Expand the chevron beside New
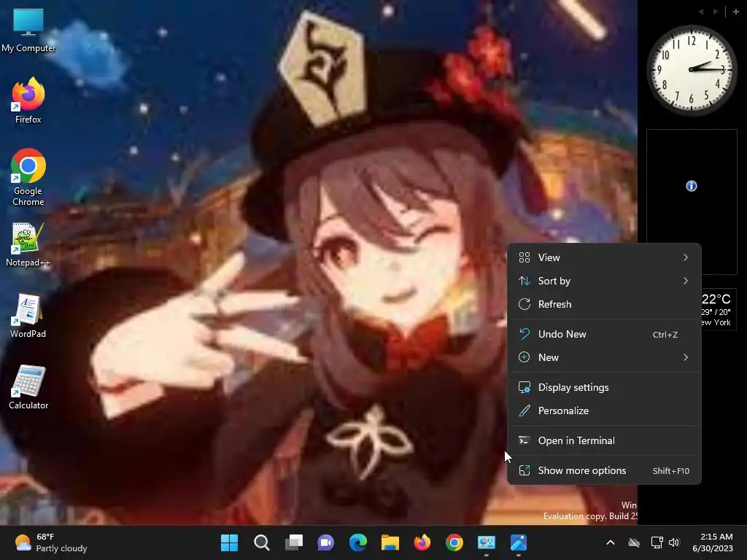 686,357
